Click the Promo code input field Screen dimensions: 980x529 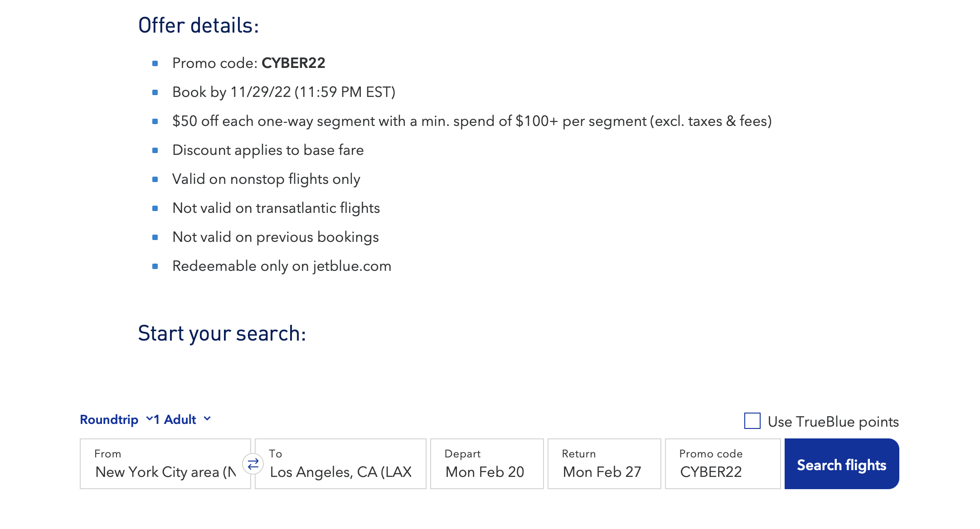tap(723, 464)
